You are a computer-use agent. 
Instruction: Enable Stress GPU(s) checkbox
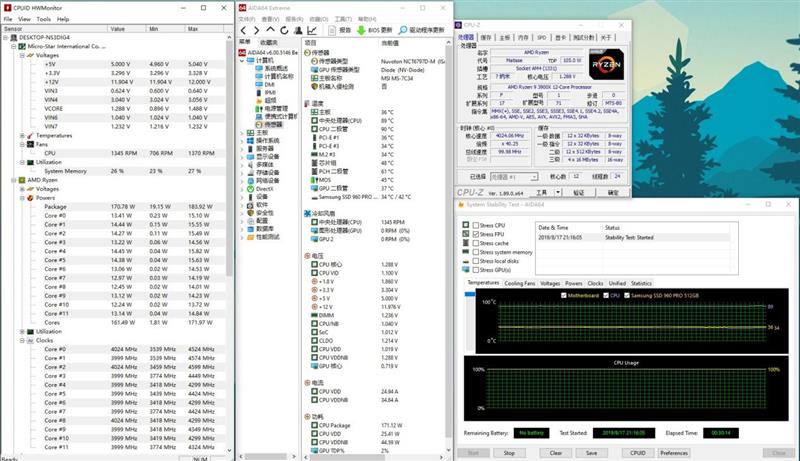(x=476, y=270)
